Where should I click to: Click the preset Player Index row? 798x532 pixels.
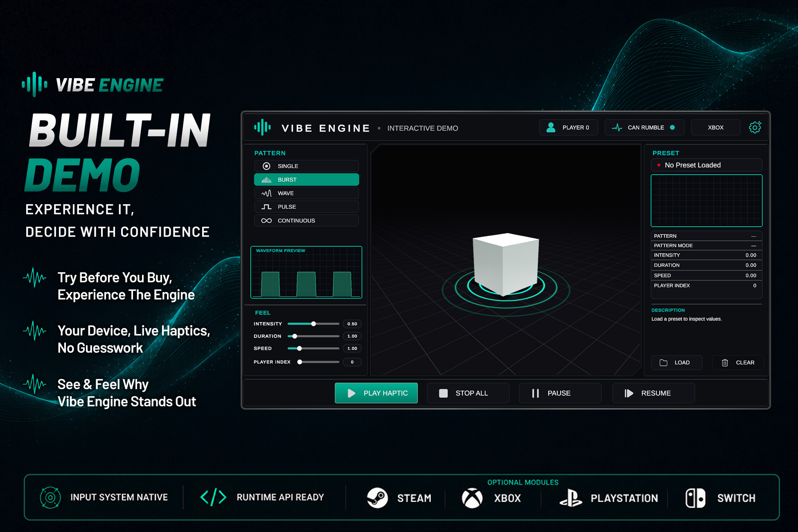pyautogui.click(x=706, y=286)
